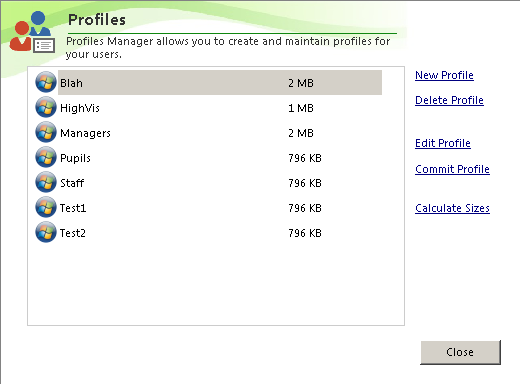The image size is (520, 384).
Task: Click the Pupils profile icon
Action: 46,157
